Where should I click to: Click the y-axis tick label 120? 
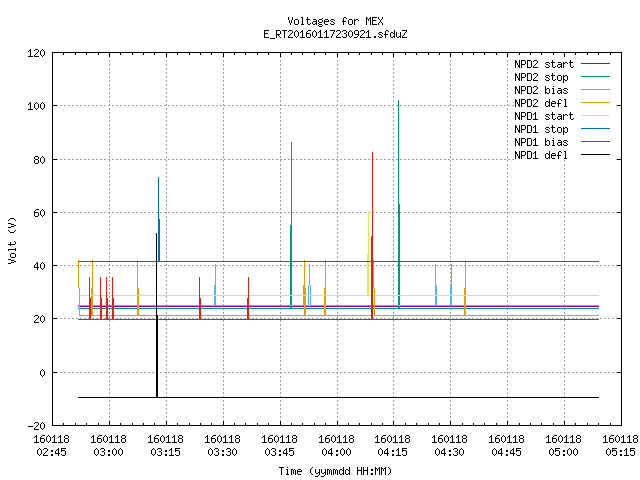(x=36, y=53)
